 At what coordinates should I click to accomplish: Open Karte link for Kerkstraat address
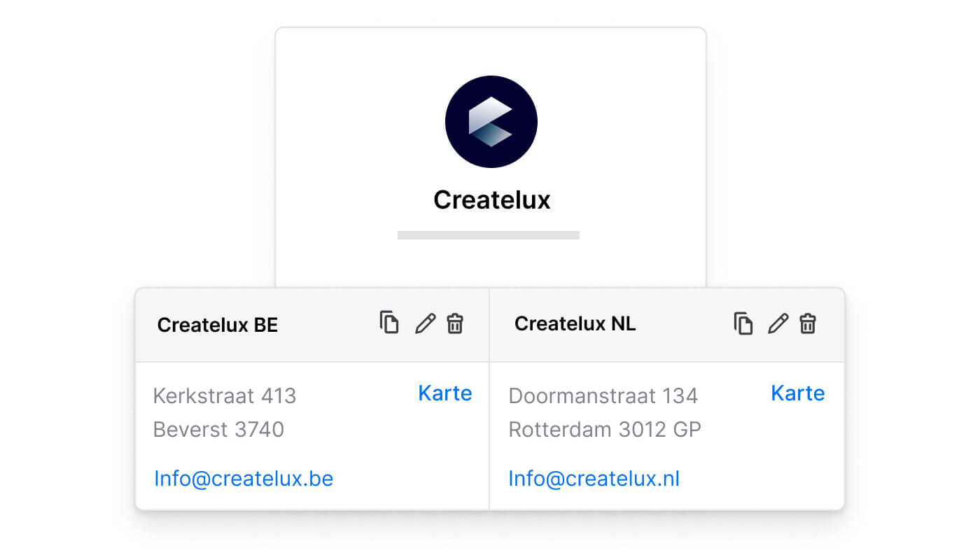444,393
